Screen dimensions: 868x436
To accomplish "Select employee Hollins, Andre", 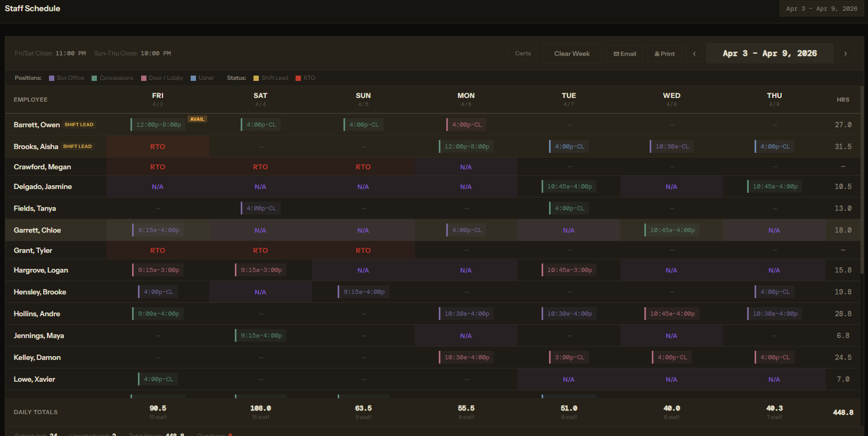I will coord(37,314).
